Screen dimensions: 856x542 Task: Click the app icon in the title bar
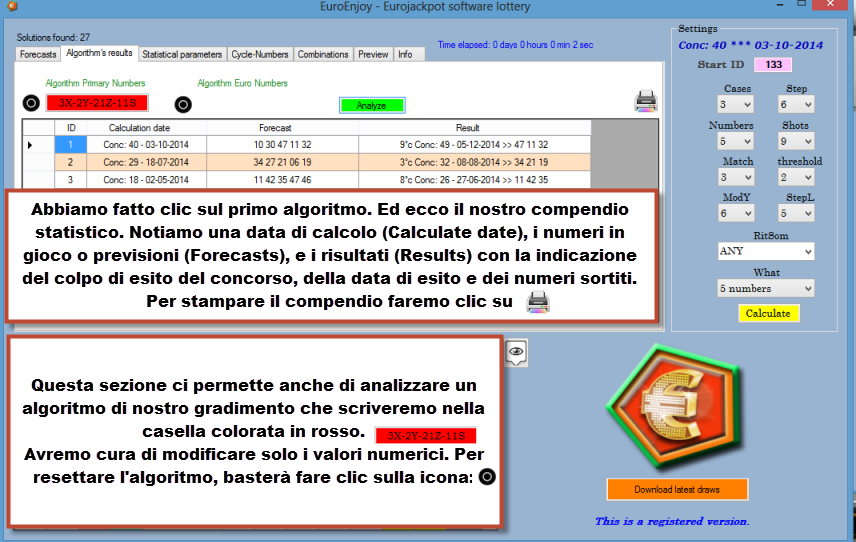click(11, 6)
